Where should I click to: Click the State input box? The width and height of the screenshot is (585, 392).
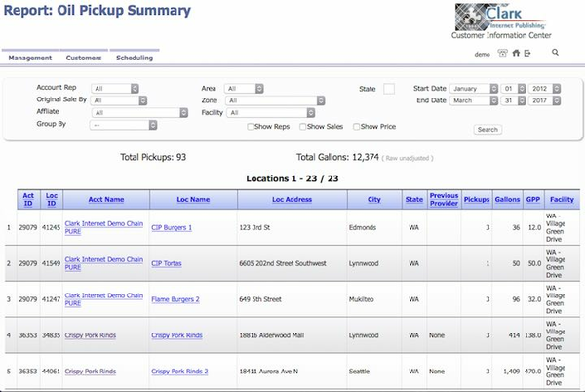[389, 89]
